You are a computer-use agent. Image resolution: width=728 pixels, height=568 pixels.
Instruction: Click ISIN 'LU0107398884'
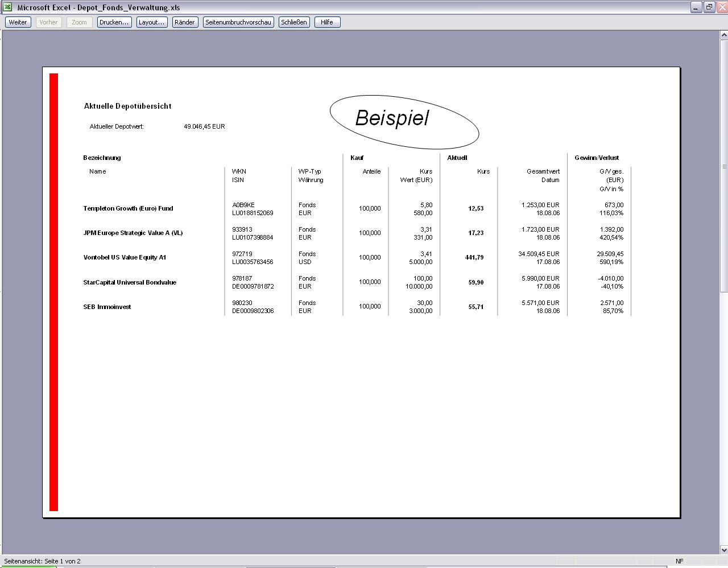point(253,237)
